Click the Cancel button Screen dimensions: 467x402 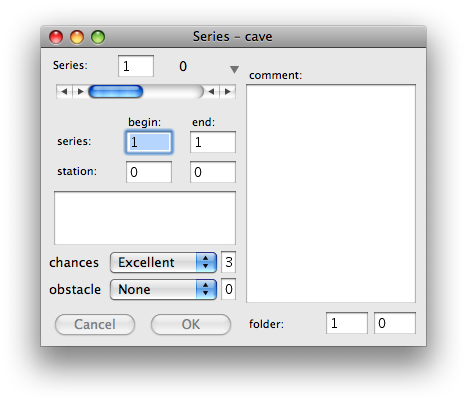(95, 324)
